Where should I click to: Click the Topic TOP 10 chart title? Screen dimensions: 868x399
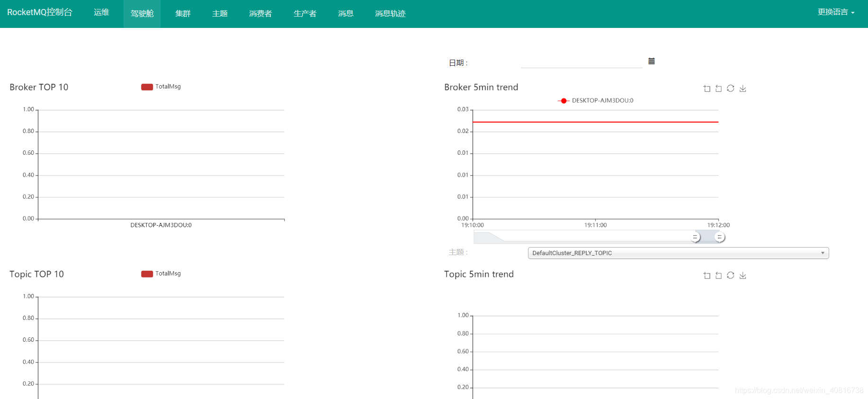(36, 274)
